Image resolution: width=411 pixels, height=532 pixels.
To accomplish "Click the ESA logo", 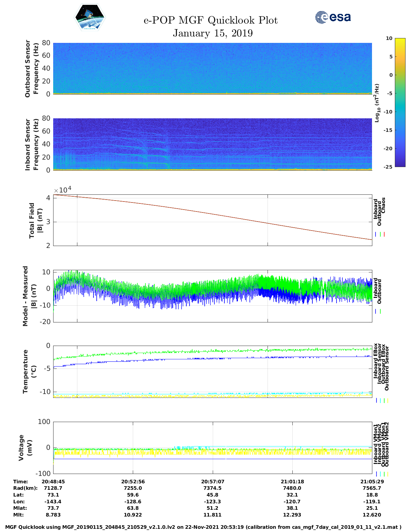I will [333, 17].
